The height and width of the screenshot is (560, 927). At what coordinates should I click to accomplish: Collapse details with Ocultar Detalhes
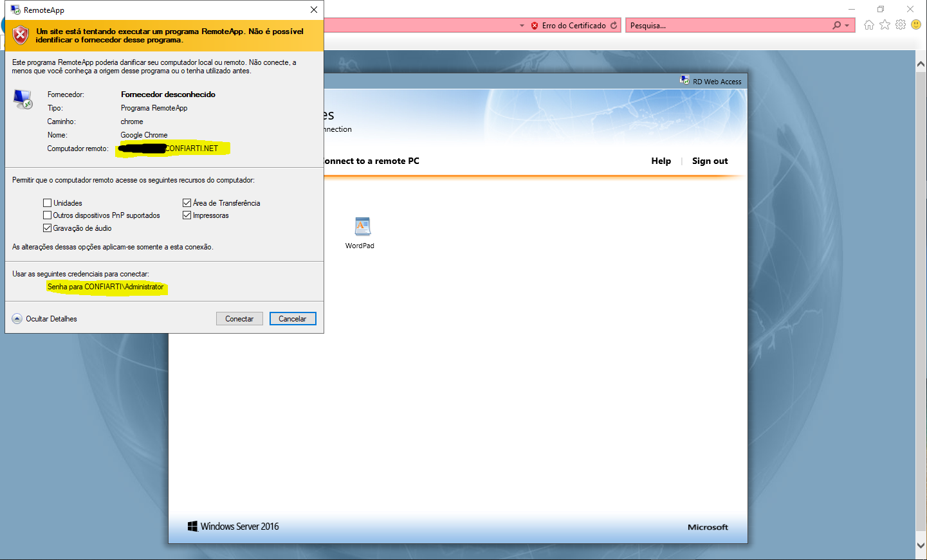point(44,319)
